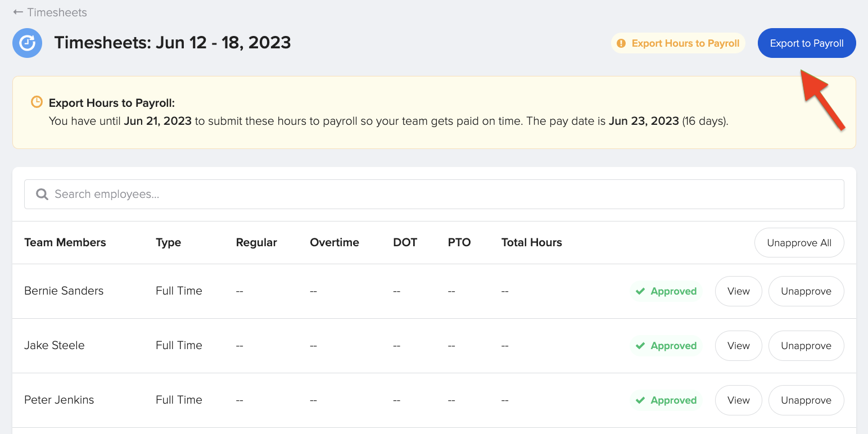This screenshot has width=868, height=434.
Task: Toggle Bernie Sanders' Approved status badge
Action: (x=666, y=291)
